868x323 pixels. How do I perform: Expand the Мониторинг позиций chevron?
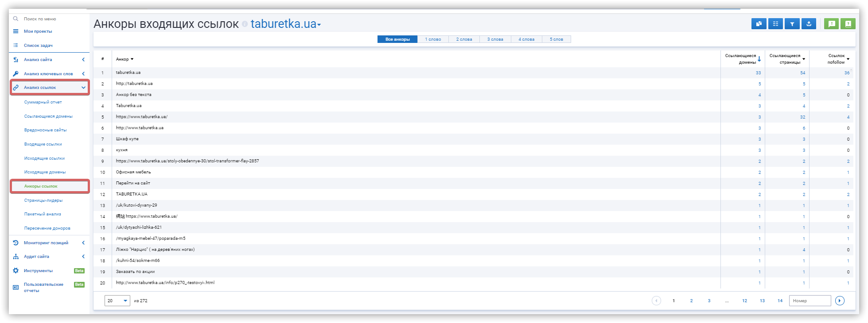(x=83, y=242)
